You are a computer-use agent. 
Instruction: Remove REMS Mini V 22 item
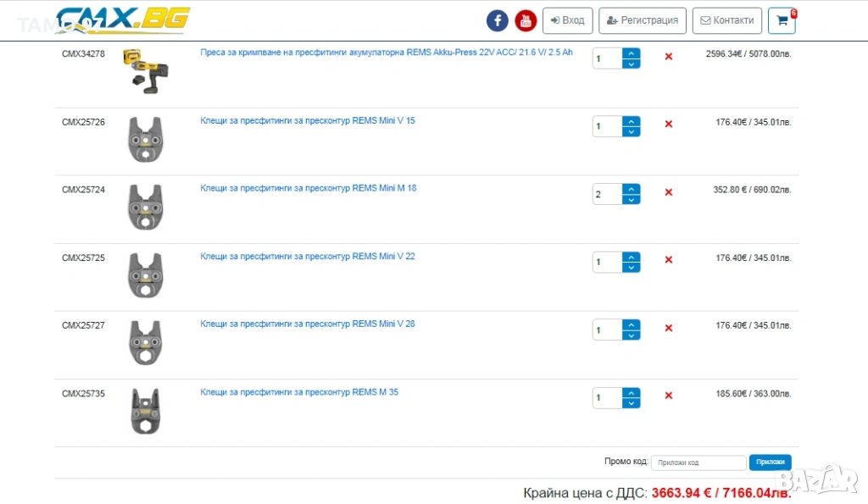tap(668, 260)
